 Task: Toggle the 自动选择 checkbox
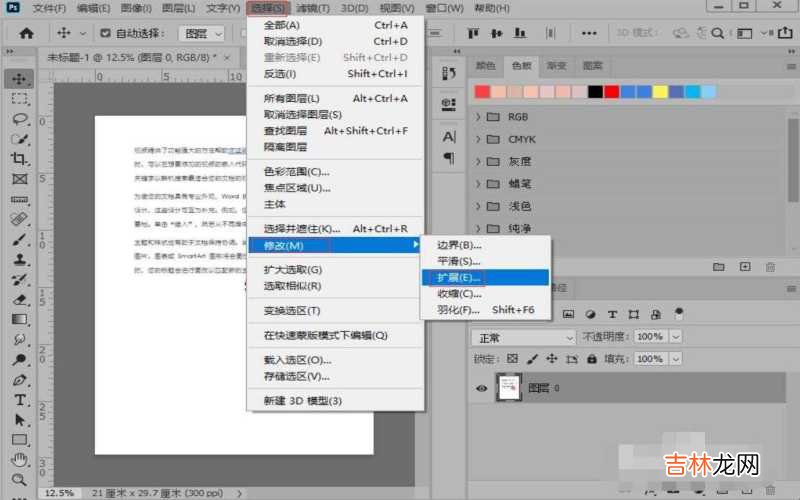(x=105, y=33)
